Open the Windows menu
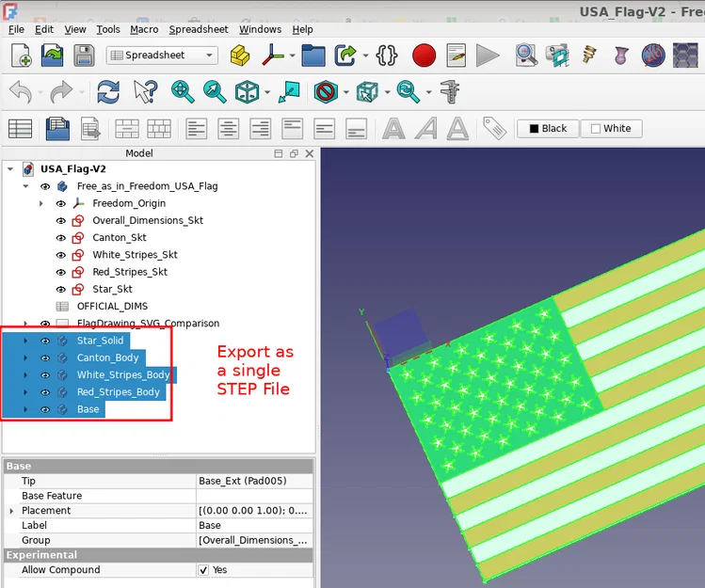 [x=260, y=30]
